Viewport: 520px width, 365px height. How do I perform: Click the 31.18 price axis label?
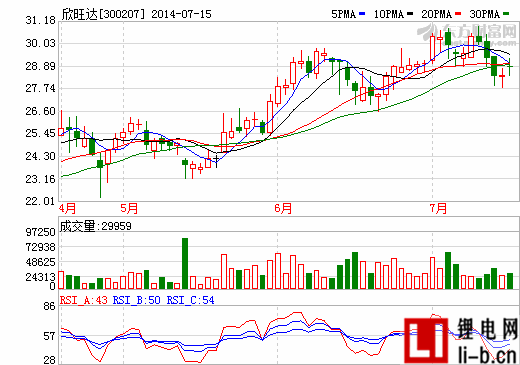coord(41,20)
